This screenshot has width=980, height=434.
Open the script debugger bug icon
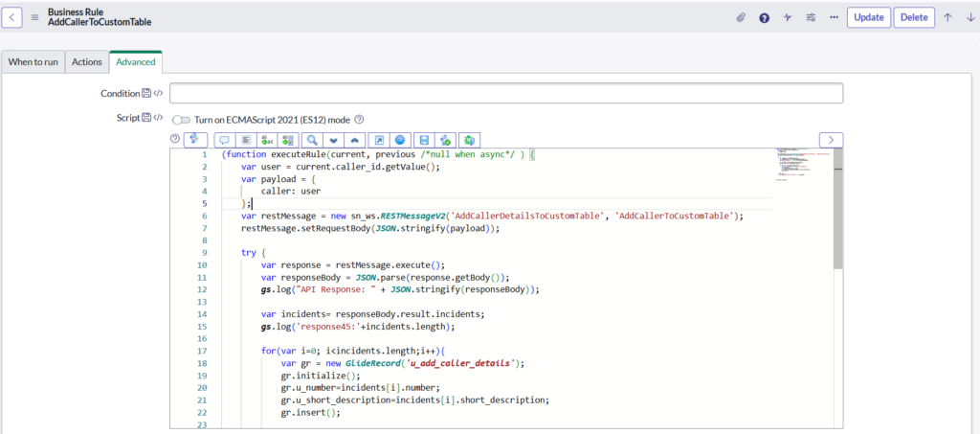pos(469,140)
